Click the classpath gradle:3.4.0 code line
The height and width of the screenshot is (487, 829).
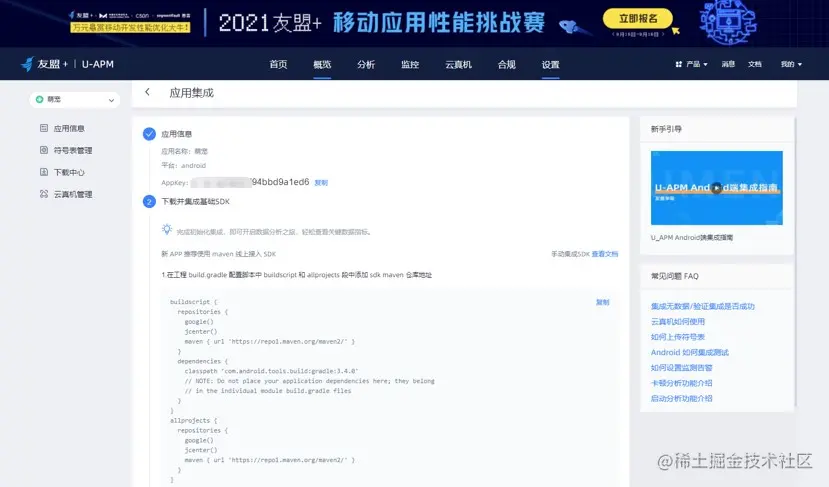tap(271, 371)
